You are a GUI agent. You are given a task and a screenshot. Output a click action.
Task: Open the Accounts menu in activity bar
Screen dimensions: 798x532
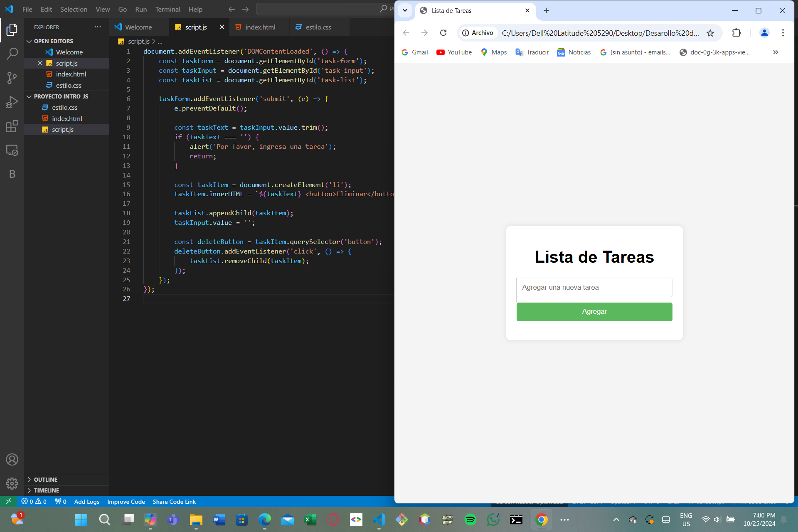(x=12, y=459)
